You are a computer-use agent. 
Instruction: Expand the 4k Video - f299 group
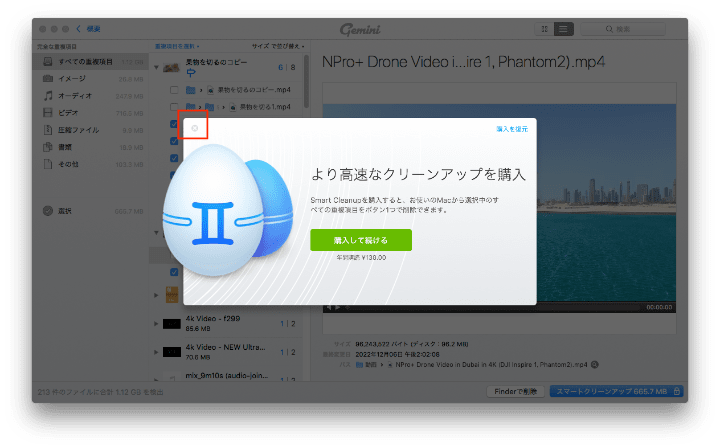point(156,324)
